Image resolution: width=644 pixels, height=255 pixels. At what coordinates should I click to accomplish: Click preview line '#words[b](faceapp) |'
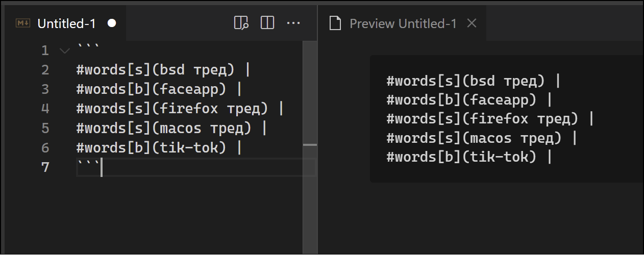(x=469, y=99)
